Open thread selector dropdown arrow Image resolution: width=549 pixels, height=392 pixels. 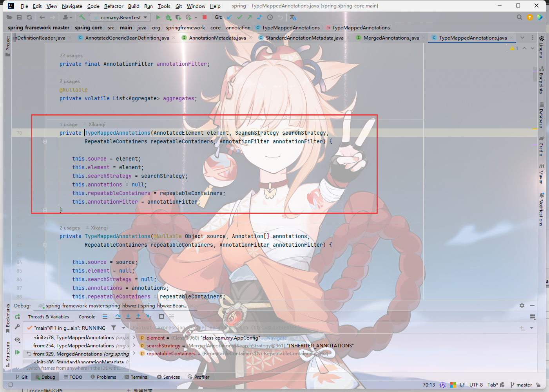click(x=123, y=328)
